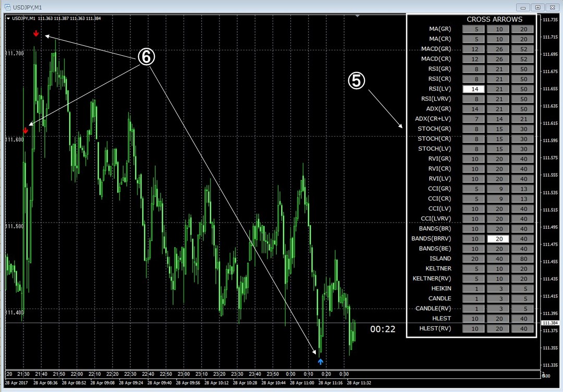Toggle STOCH(LV) 8 button
This screenshot has width=563, height=392.
473,149
